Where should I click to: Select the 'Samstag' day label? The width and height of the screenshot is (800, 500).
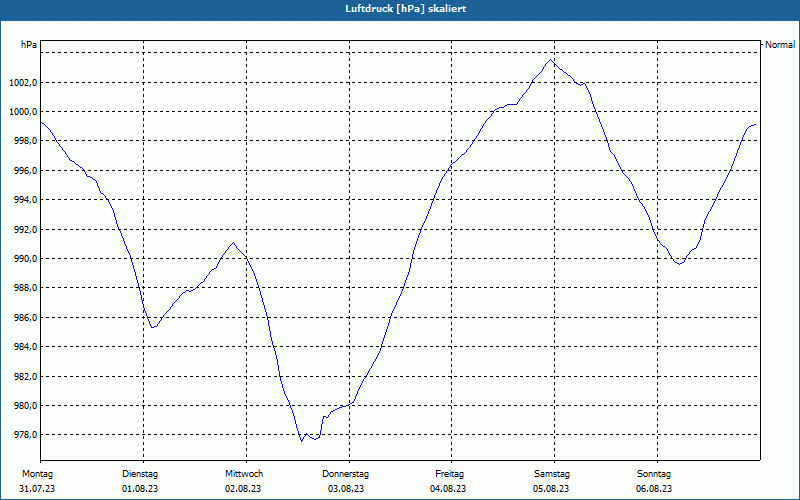[552, 474]
